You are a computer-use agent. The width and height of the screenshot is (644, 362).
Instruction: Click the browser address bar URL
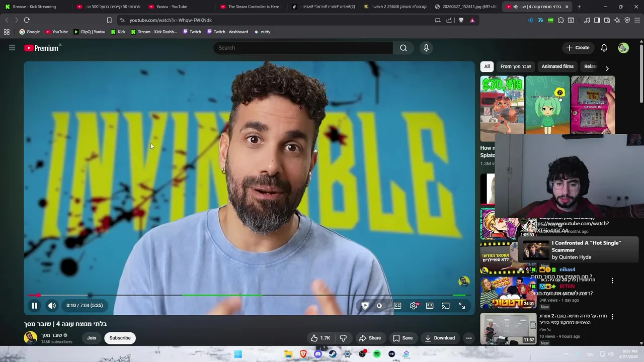pyautogui.click(x=171, y=20)
